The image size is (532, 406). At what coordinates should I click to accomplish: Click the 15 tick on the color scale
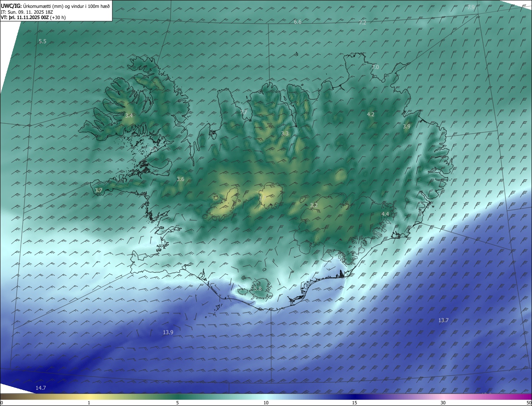coord(355,403)
